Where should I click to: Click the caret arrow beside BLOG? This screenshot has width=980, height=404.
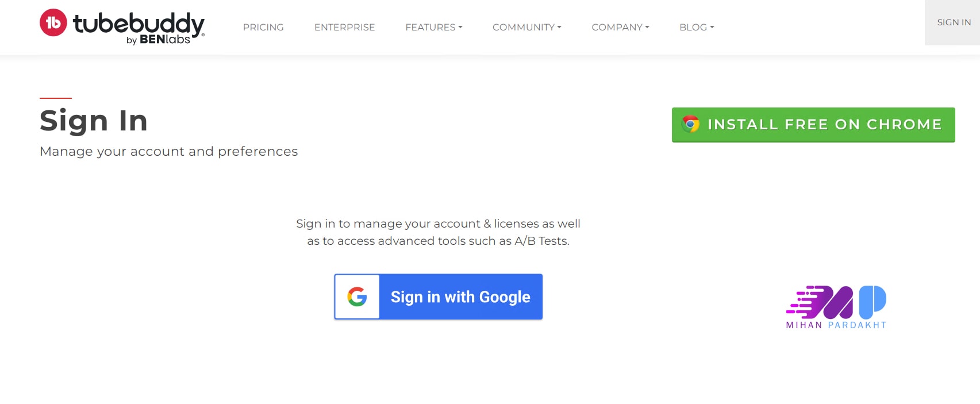pos(712,27)
